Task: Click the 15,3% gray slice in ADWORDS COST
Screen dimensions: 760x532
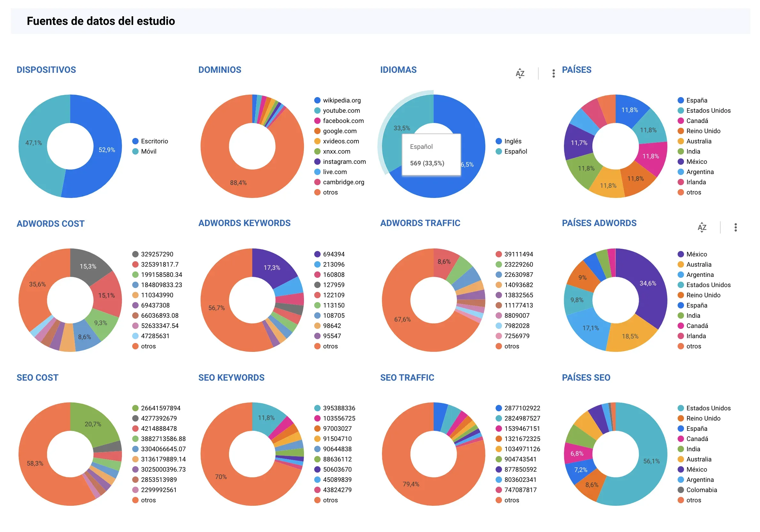Action: click(x=88, y=267)
